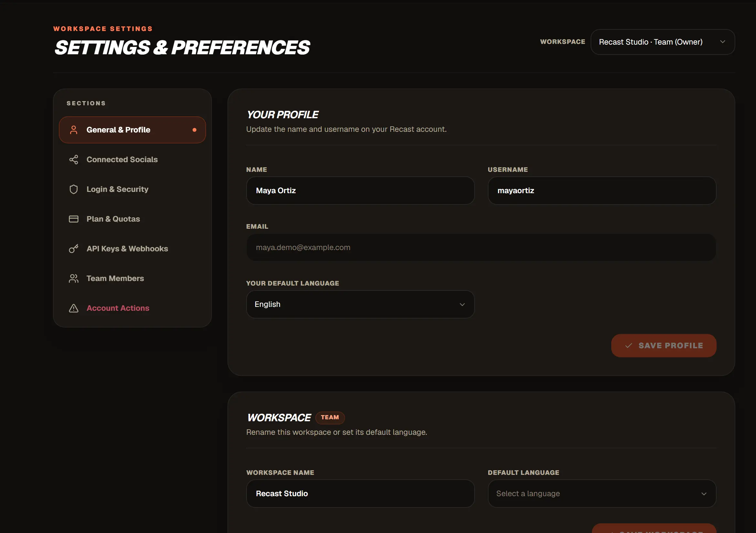Open the Workspace switcher dropdown

[663, 42]
